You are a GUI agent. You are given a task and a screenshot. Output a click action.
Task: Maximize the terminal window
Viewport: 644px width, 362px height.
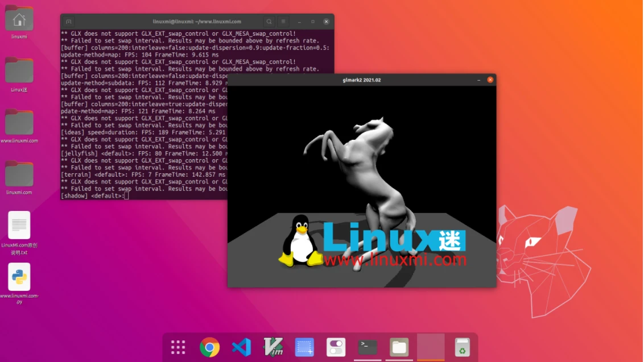point(312,22)
